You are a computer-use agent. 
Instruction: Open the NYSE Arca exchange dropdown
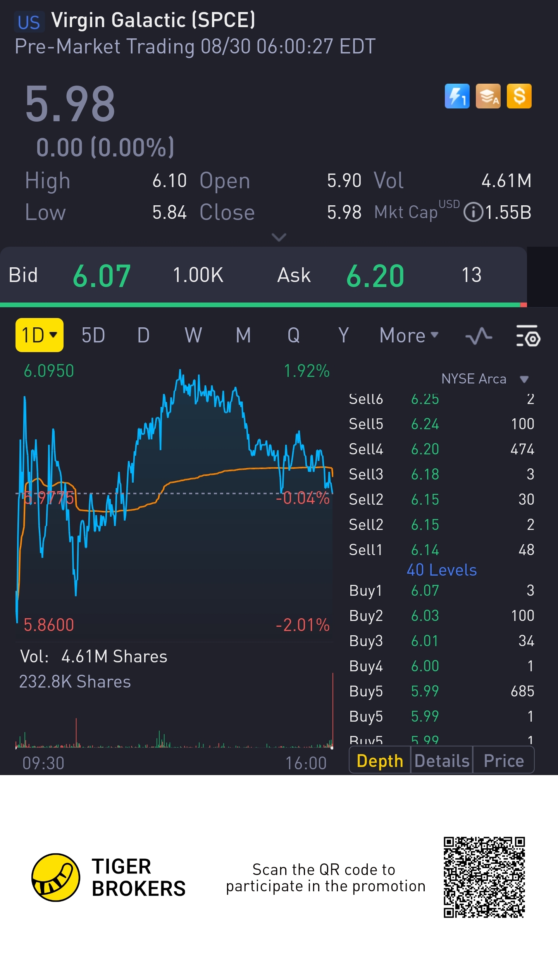point(485,379)
